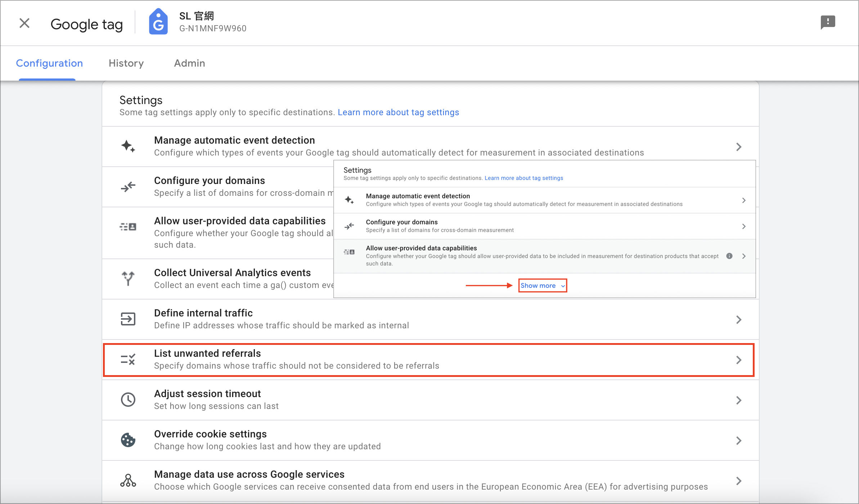Click the Manage data use across services icon
Viewport: 859px width, 504px height.
coord(128,480)
